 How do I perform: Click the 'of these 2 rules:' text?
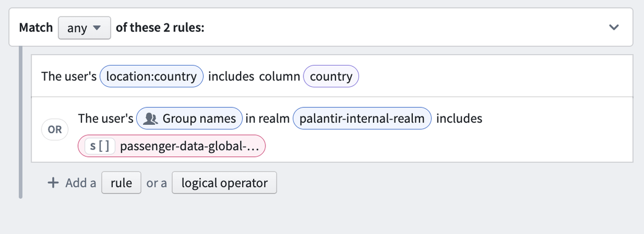160,28
